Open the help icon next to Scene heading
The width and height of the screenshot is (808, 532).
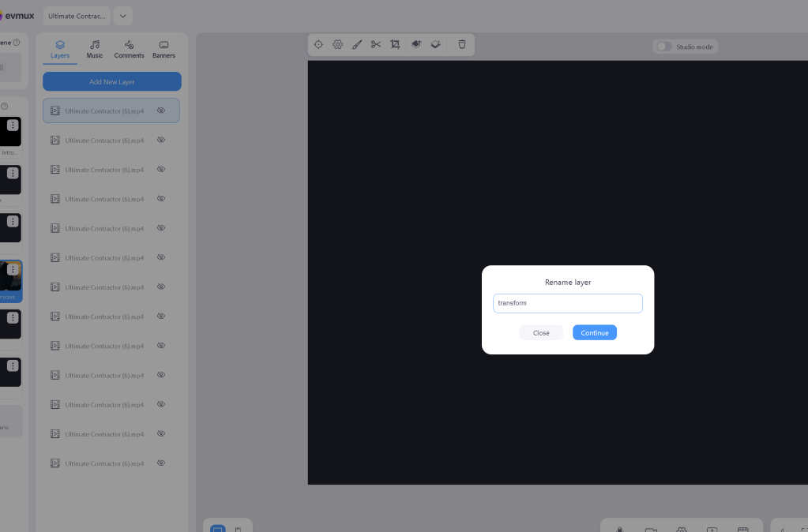[x=17, y=43]
